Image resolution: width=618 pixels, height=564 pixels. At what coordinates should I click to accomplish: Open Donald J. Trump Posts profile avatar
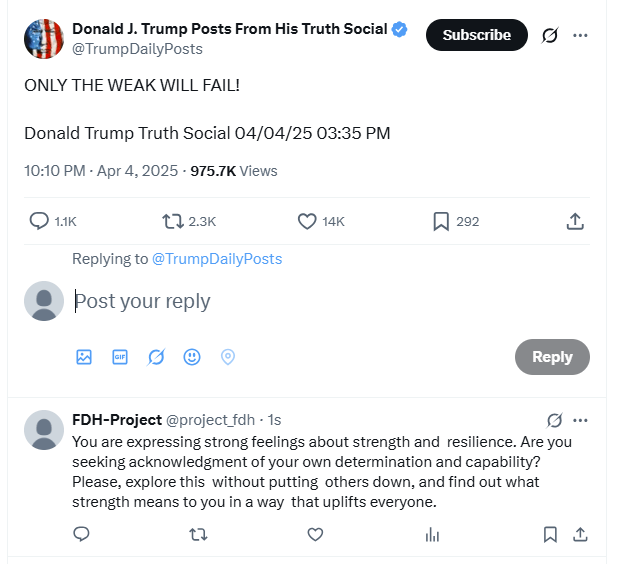click(x=44, y=38)
